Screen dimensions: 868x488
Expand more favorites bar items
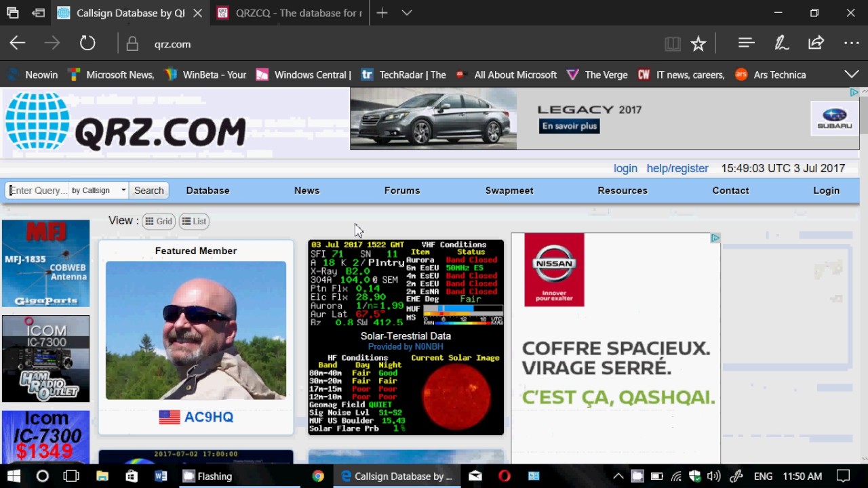click(851, 74)
